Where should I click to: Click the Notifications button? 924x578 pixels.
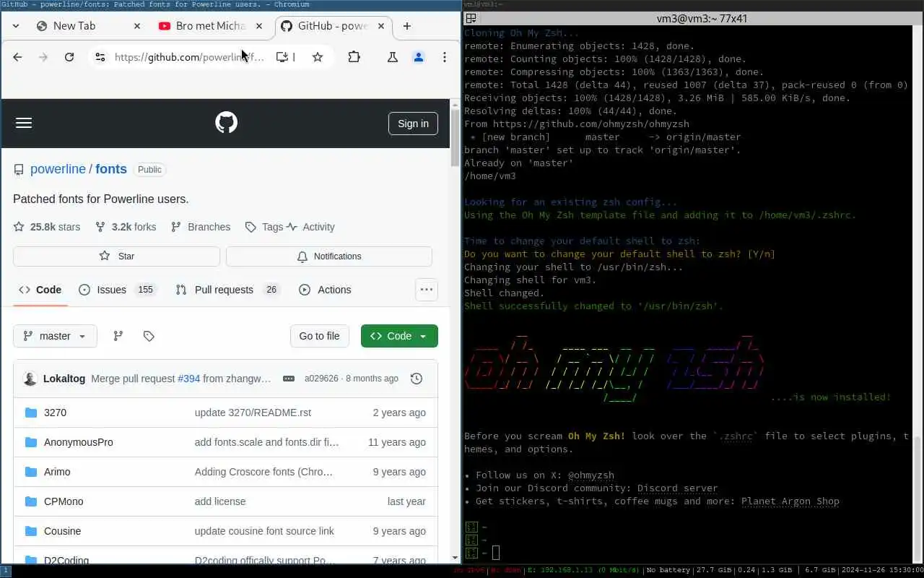pos(329,256)
